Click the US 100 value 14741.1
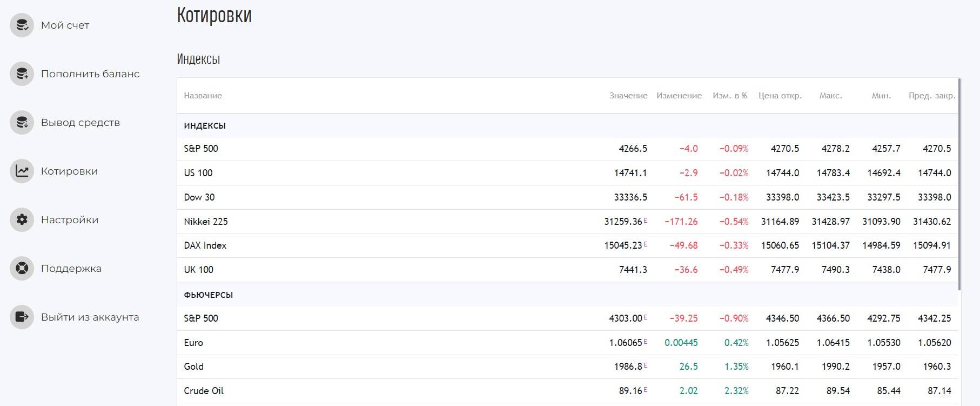980x406 pixels. click(630, 173)
